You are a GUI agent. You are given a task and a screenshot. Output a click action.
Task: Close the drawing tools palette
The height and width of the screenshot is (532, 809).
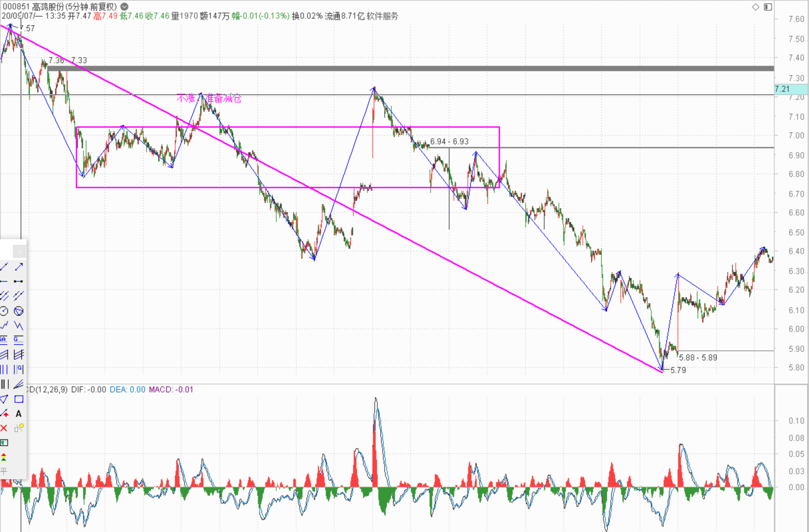19,251
